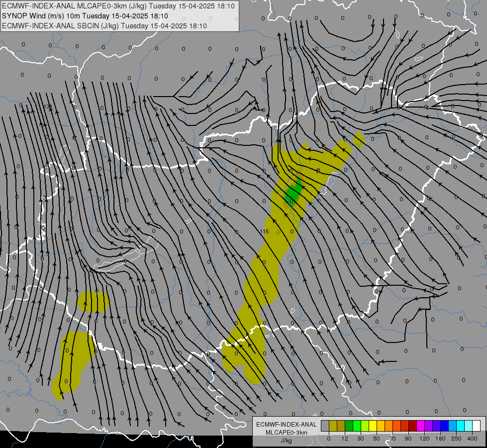Viewport: 487px width, 448px height.
Task: Click the J/kg unit label in legend
Action: pos(286,441)
